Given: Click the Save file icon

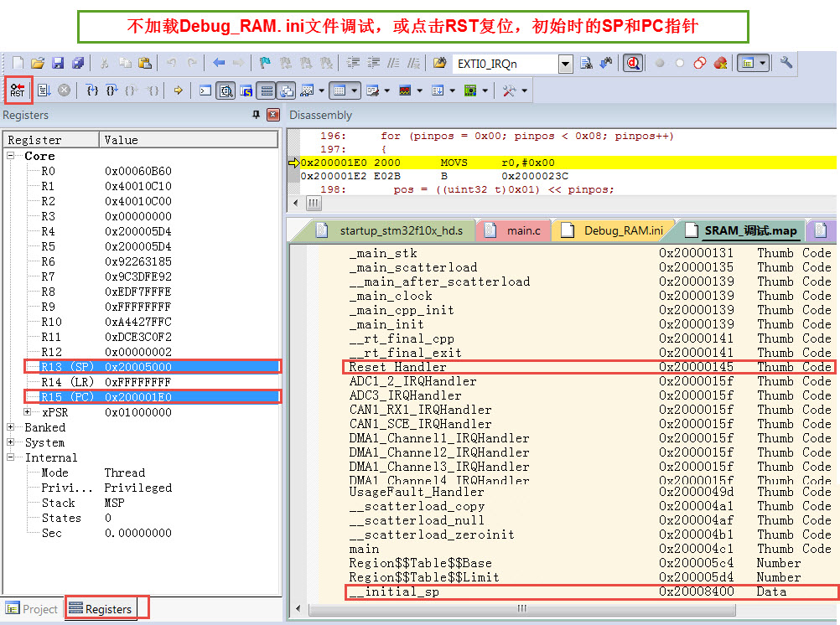Looking at the screenshot, I should (x=58, y=63).
